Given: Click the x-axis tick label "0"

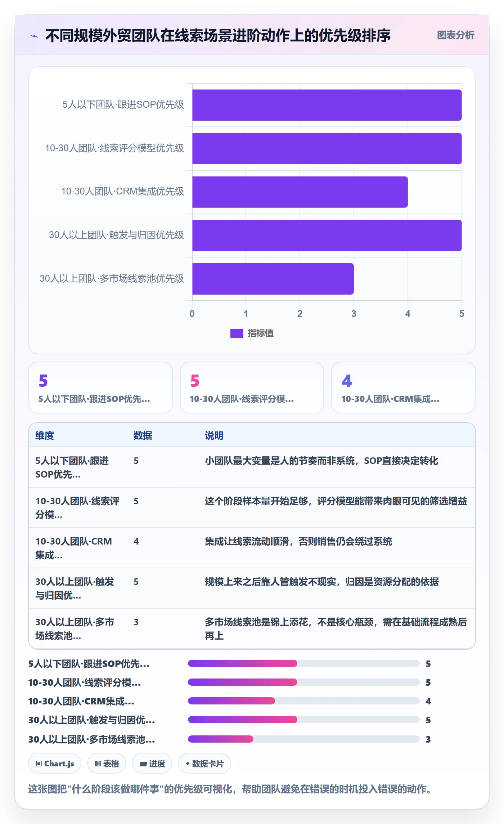Looking at the screenshot, I should [192, 314].
